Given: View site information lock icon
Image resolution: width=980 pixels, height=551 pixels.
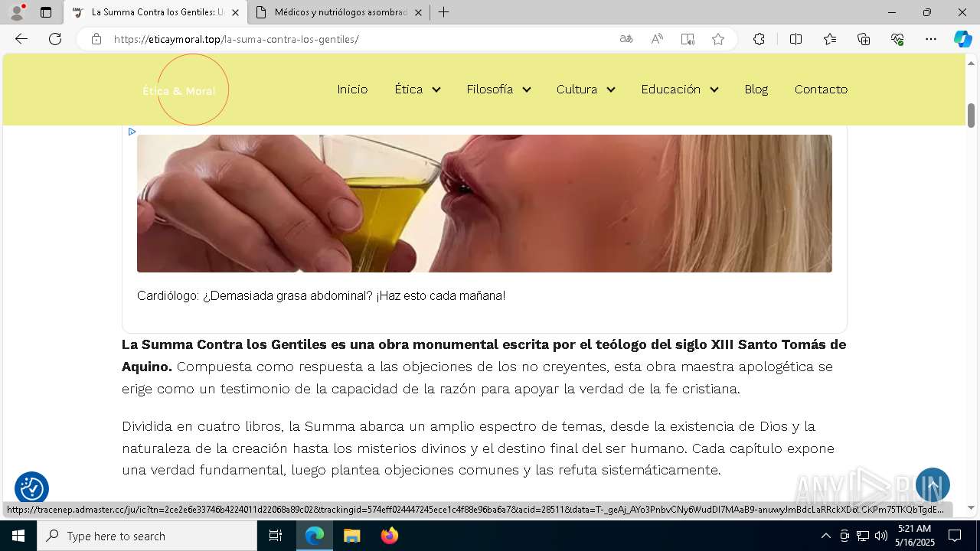Looking at the screenshot, I should pos(96,39).
